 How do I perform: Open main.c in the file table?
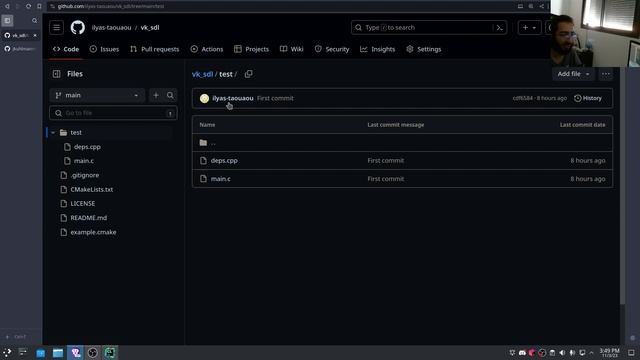pos(220,179)
